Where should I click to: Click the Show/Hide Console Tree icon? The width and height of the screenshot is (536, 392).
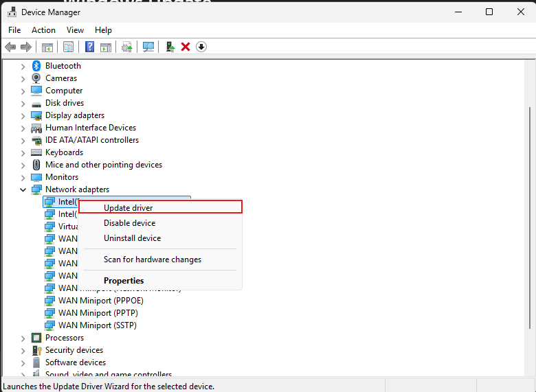tap(47, 47)
